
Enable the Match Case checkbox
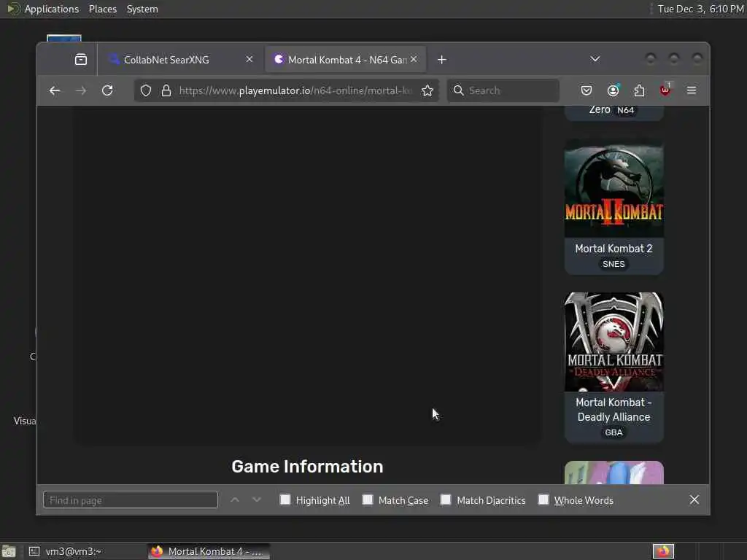pyautogui.click(x=368, y=499)
